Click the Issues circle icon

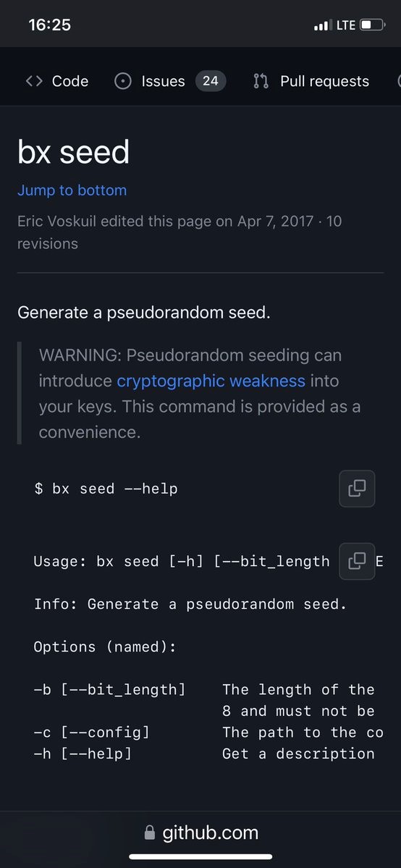pos(122,81)
